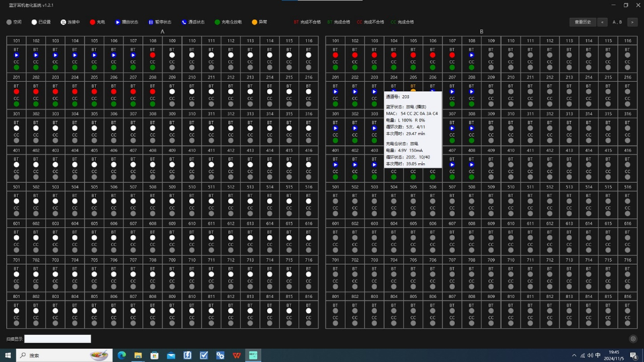Select channel 512 header in panel A
This screenshot has width=644, height=362.
click(x=231, y=186)
